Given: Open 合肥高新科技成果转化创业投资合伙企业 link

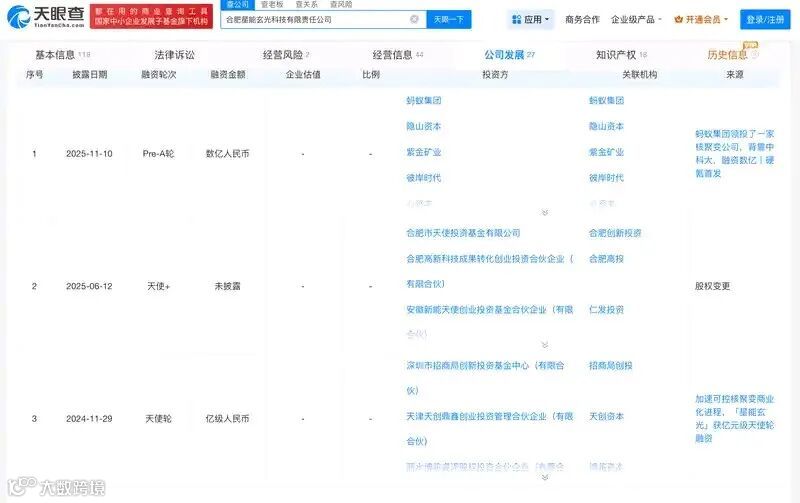Looking at the screenshot, I should coord(490,271).
